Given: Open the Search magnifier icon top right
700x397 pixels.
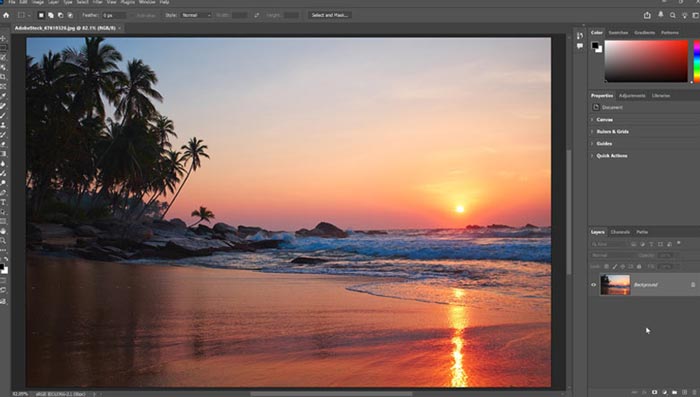Looking at the screenshot, I should coord(673,15).
